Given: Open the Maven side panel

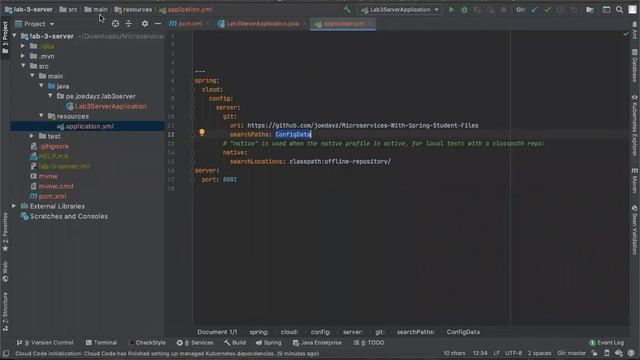Looking at the screenshot, I should point(635,180).
